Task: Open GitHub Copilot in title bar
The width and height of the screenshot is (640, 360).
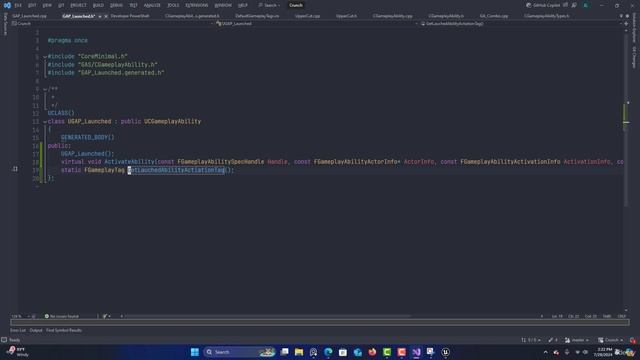Action: pos(543,5)
